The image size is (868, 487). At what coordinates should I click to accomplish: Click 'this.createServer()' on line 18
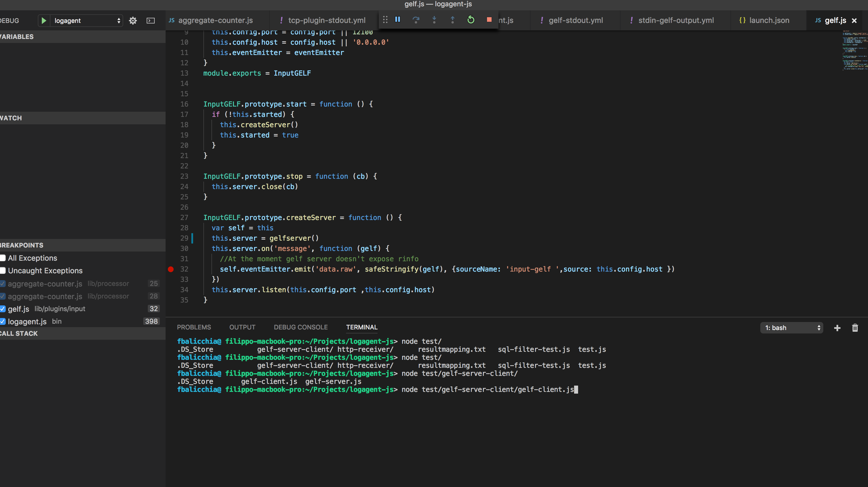[x=259, y=125]
